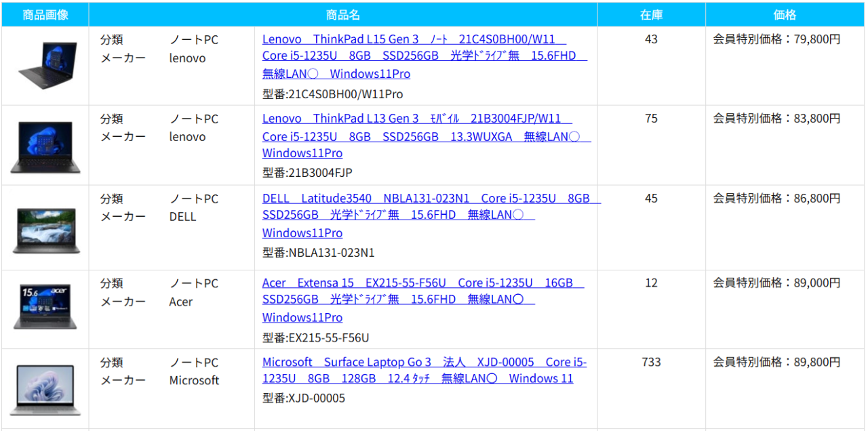Click model number 型番:NBLA131-023N1

coord(318,253)
